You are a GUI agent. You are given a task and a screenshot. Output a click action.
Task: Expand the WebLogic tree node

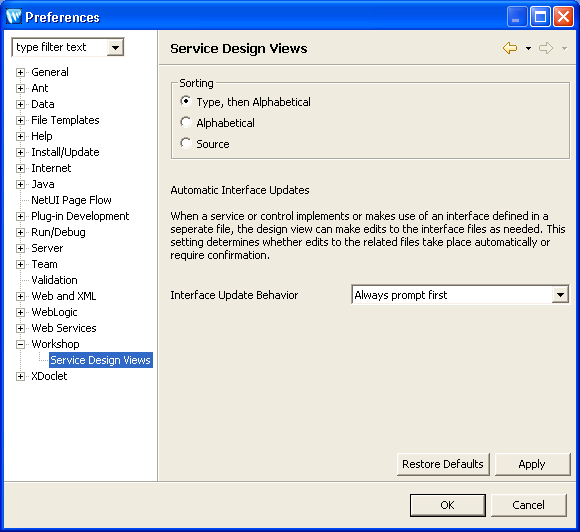click(20, 312)
